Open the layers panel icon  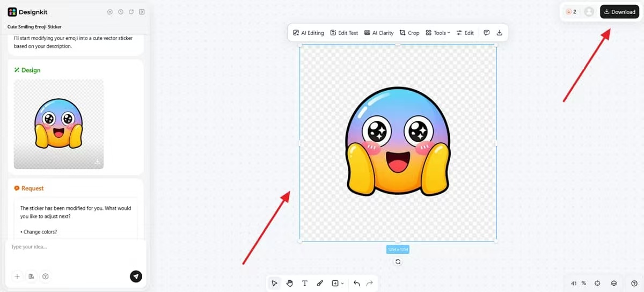pos(614,283)
